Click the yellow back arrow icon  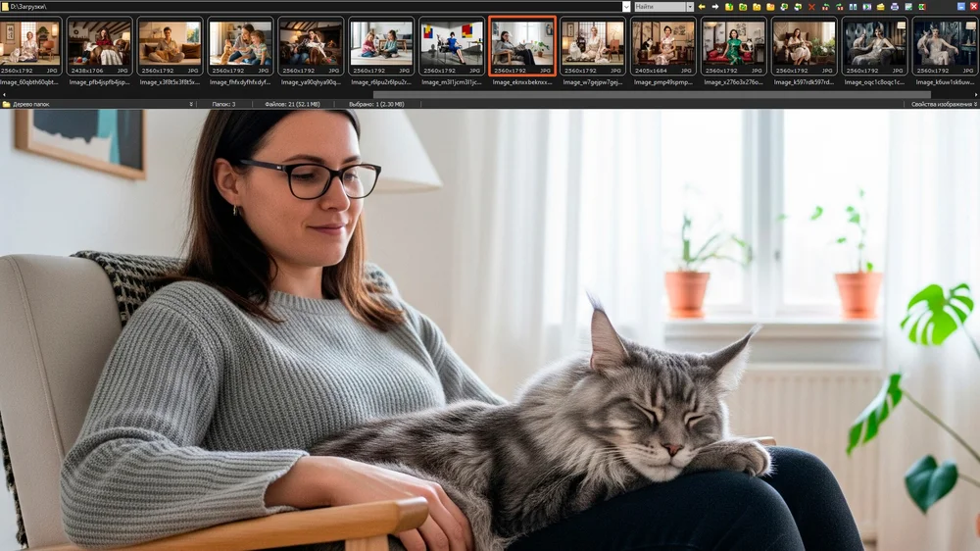pyautogui.click(x=702, y=7)
